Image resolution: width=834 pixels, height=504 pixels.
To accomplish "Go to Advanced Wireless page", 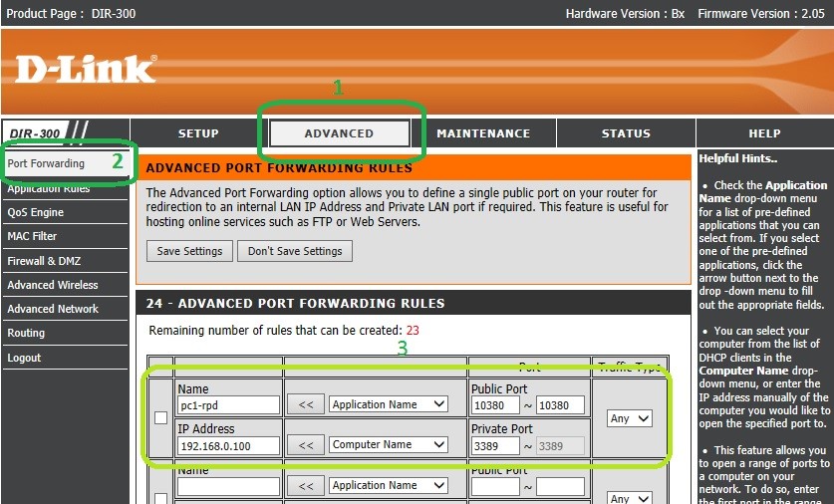I will tap(53, 285).
